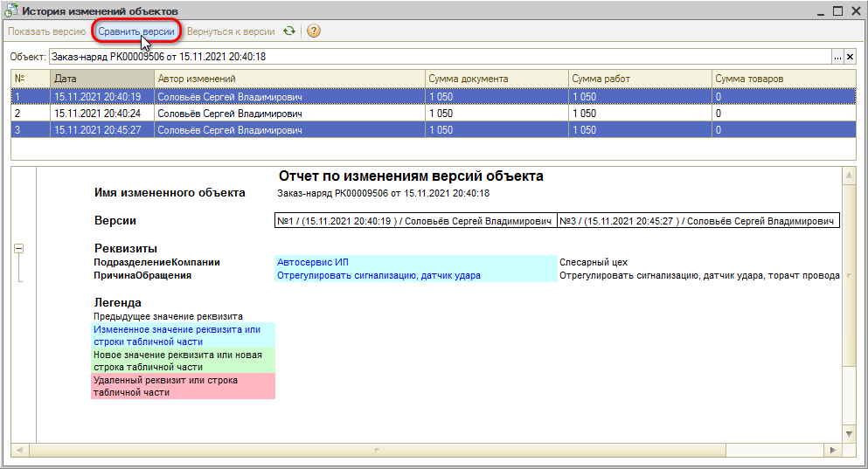
Task: Click the green refresh arrows icon
Action: click(289, 31)
